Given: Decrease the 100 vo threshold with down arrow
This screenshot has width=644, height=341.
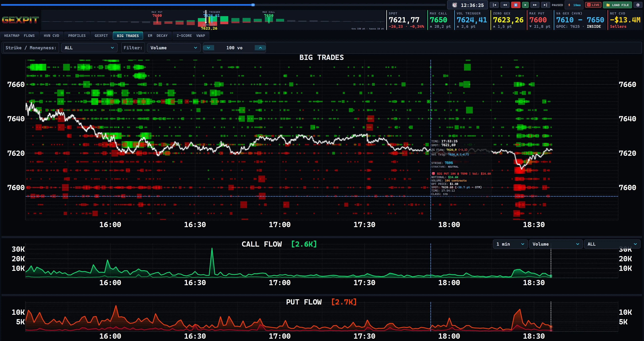Looking at the screenshot, I should click(x=208, y=48).
